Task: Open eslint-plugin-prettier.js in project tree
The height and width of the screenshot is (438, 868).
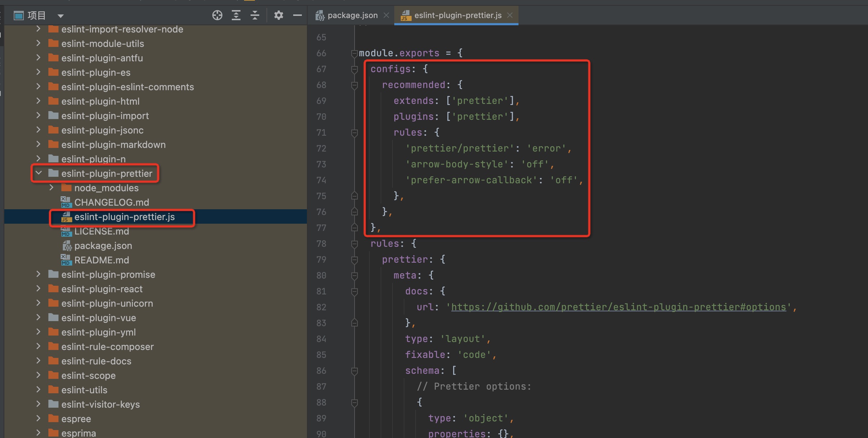Action: click(124, 217)
